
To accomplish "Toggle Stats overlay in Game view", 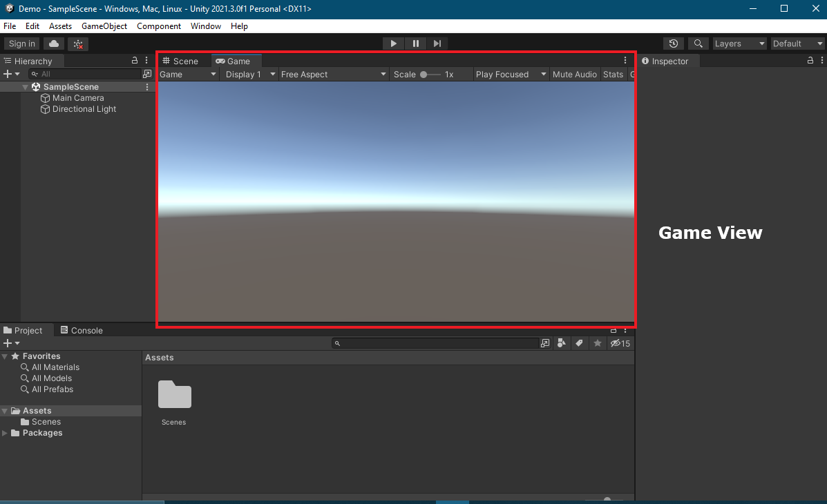I will (x=613, y=75).
